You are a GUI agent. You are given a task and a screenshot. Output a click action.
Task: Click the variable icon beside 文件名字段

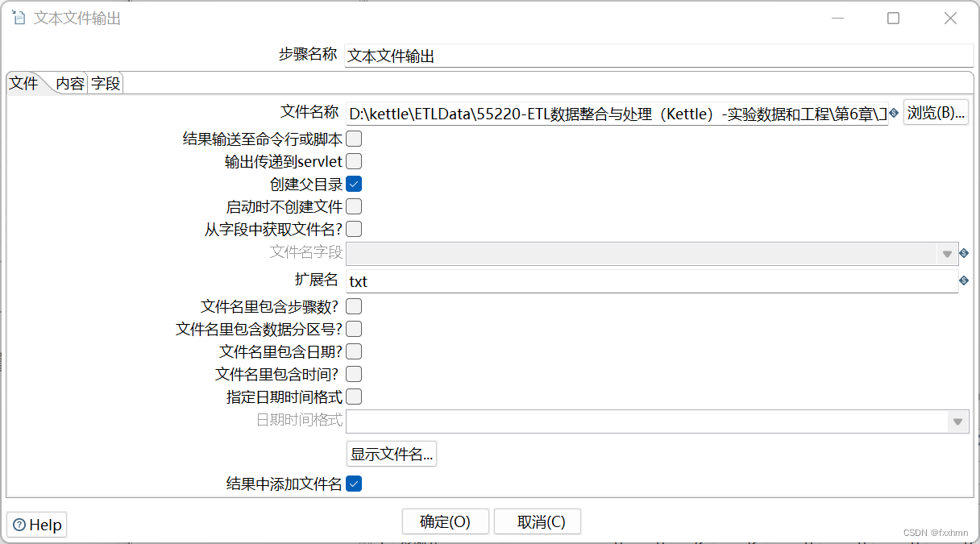pyautogui.click(x=964, y=253)
